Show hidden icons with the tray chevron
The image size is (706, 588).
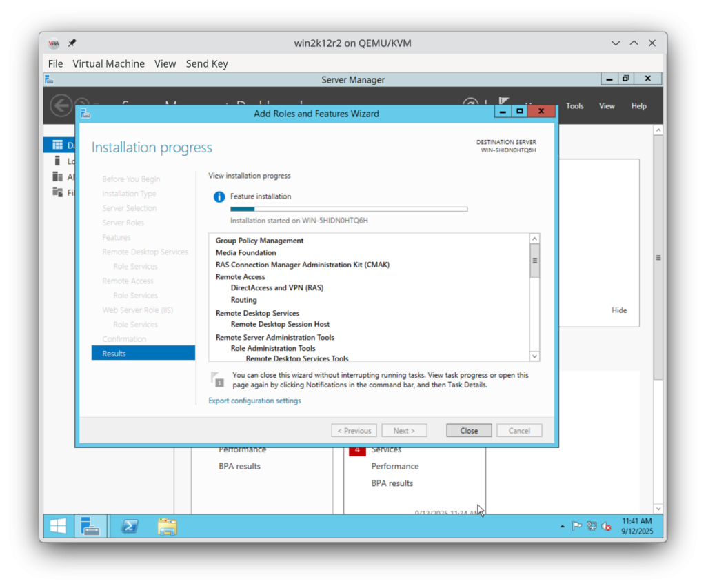pyautogui.click(x=562, y=526)
